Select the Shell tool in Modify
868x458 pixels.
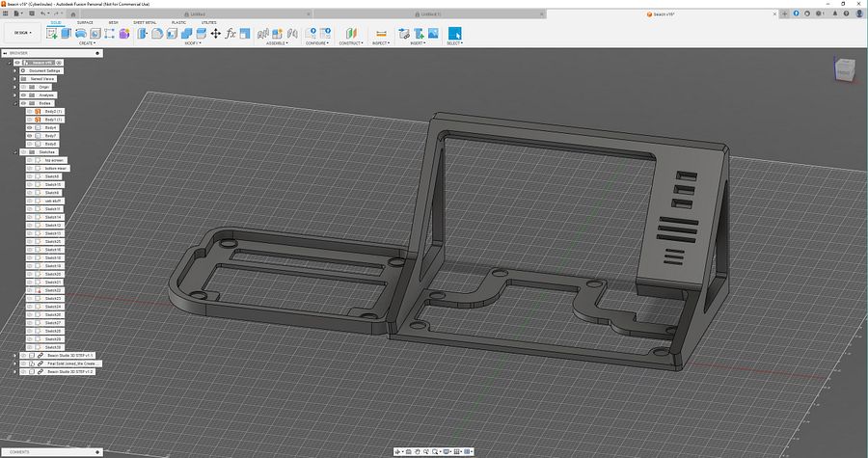tap(172, 34)
